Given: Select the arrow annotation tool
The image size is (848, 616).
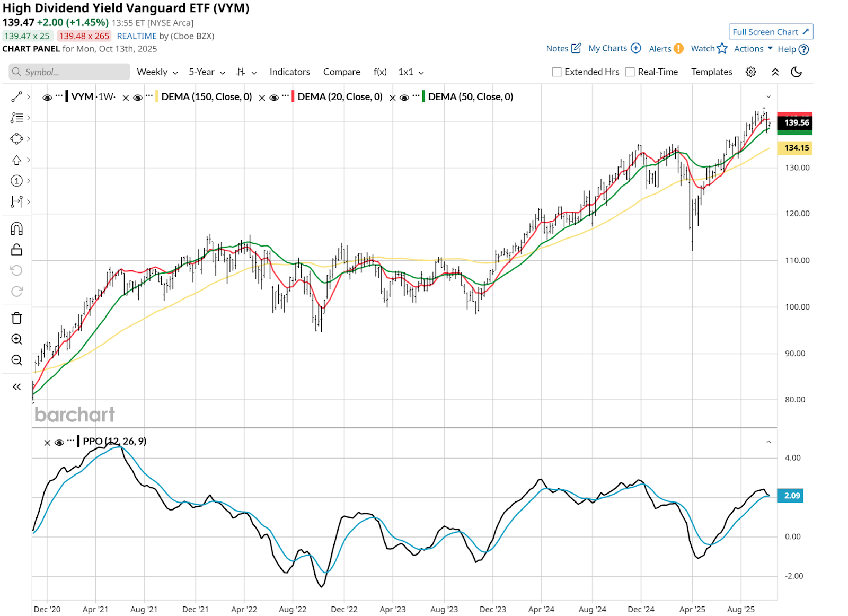Looking at the screenshot, I should tap(16, 160).
